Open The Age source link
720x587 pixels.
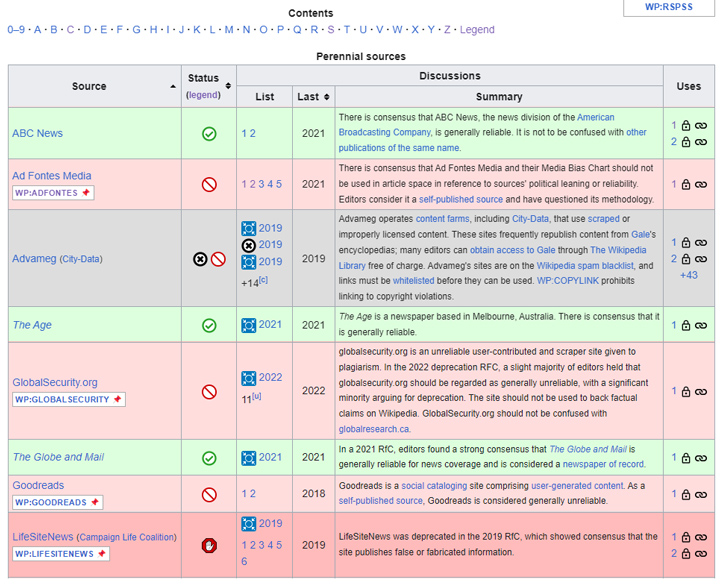(x=32, y=325)
